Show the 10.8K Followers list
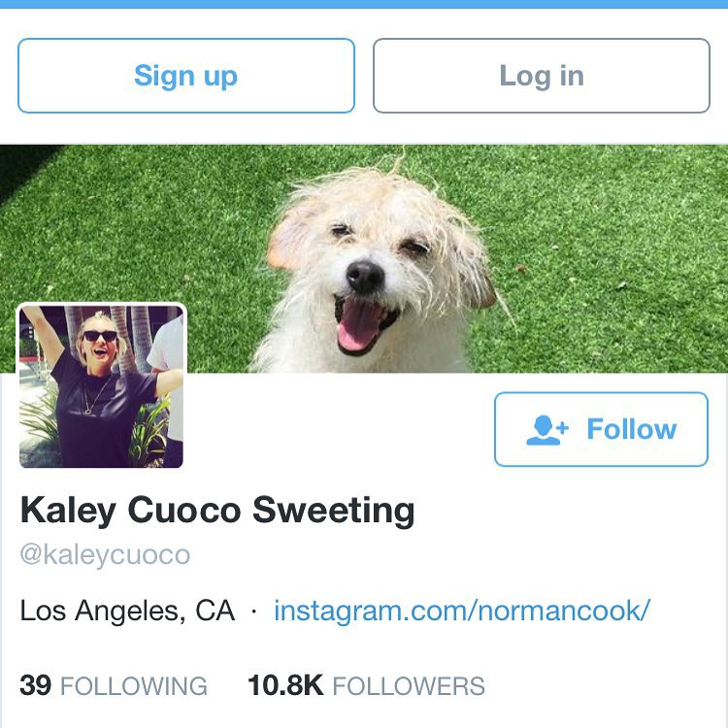 point(366,685)
